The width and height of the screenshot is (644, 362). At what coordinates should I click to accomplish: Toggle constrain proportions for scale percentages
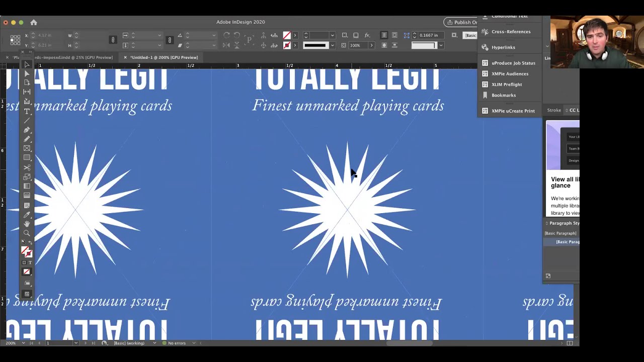coord(170,40)
